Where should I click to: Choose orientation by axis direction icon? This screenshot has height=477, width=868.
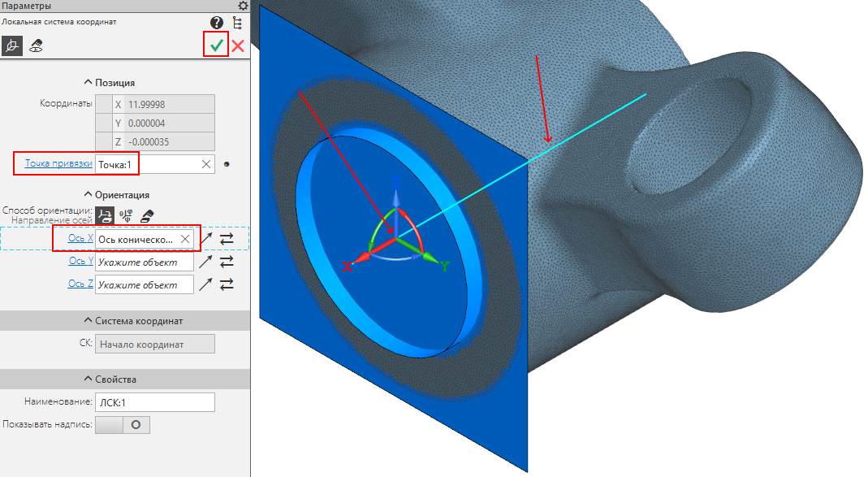(105, 215)
